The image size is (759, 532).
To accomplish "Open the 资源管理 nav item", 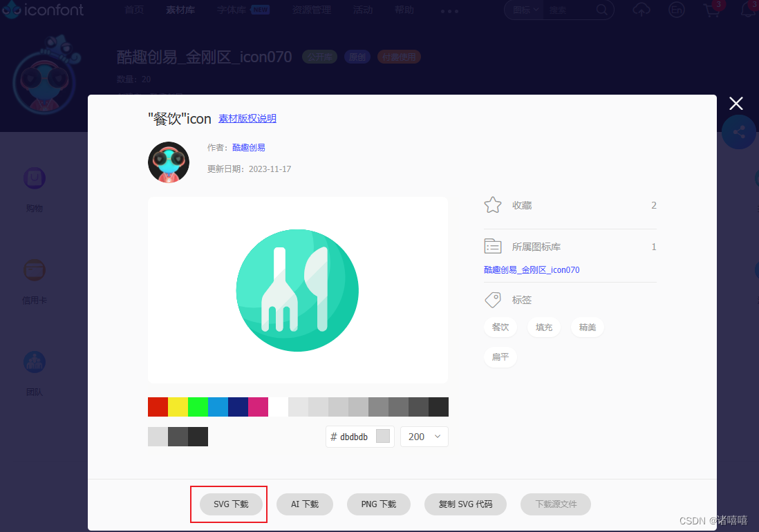I will (312, 10).
